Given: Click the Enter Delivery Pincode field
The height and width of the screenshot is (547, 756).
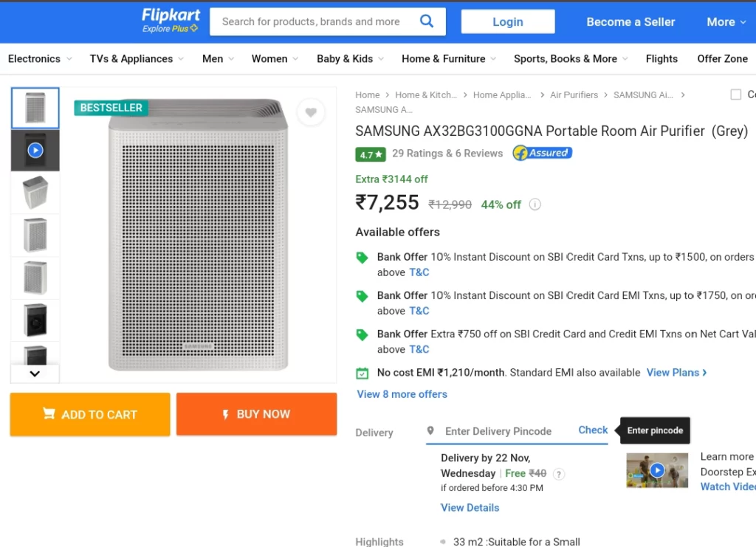Looking at the screenshot, I should 498,431.
